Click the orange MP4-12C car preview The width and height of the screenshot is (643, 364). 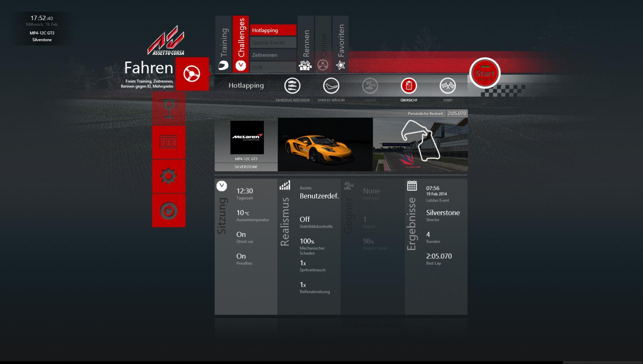point(325,144)
